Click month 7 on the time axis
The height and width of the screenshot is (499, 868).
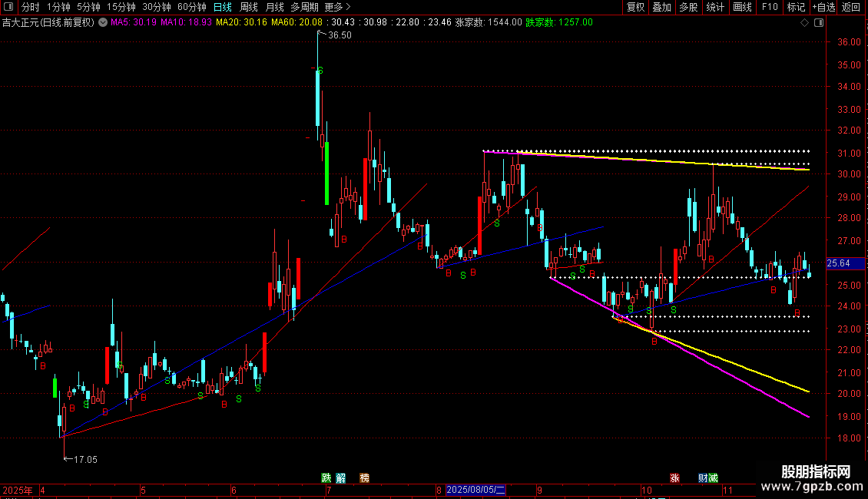[x=329, y=490]
